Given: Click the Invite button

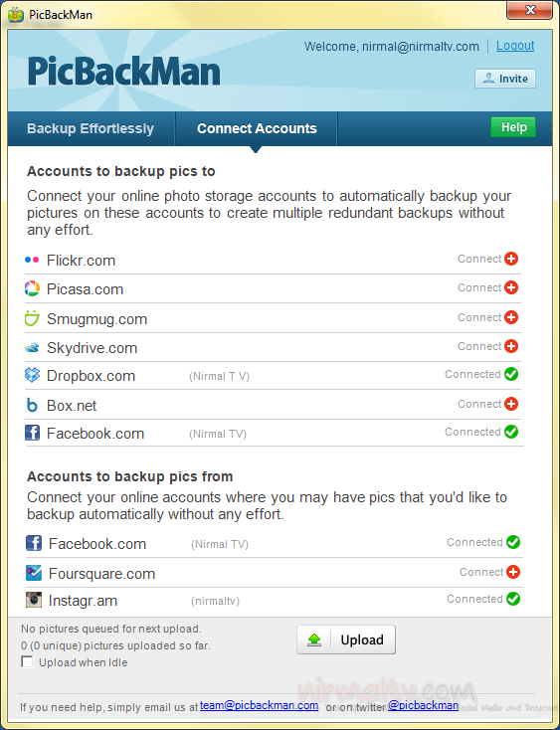Looking at the screenshot, I should point(505,79).
